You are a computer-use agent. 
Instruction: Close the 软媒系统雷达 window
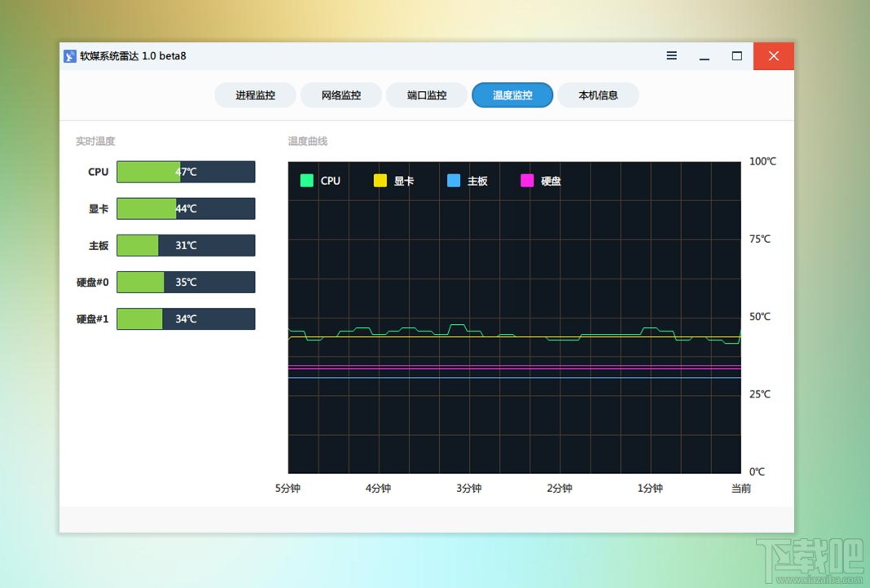pos(773,56)
